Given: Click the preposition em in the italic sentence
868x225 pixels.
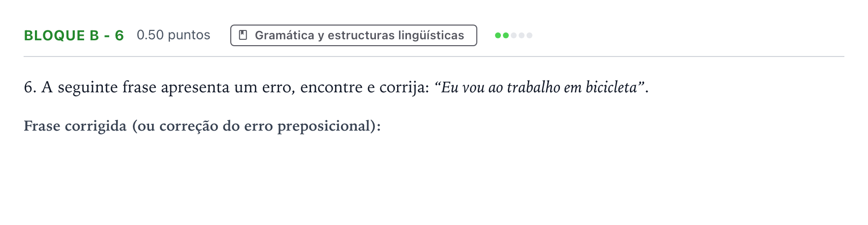Looking at the screenshot, I should tap(573, 88).
